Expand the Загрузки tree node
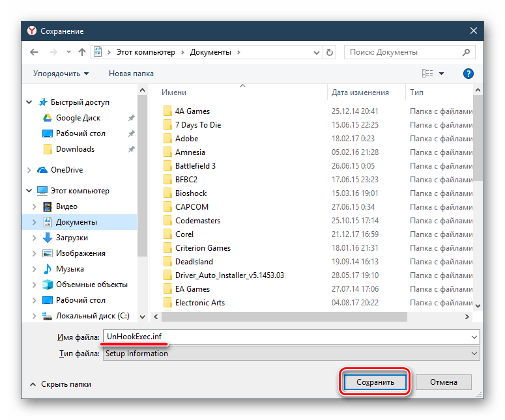505x420 pixels. point(34,238)
